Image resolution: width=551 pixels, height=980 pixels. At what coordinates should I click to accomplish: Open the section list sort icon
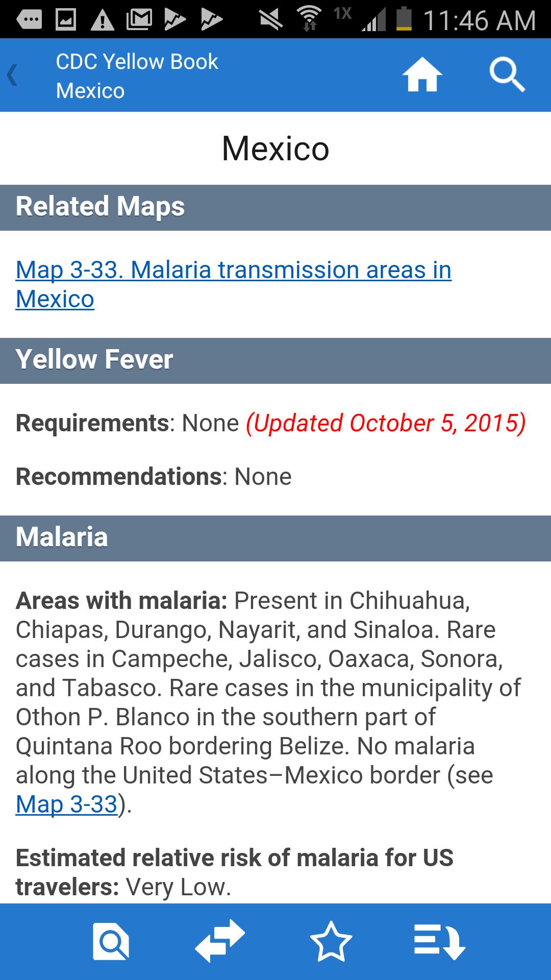440,941
